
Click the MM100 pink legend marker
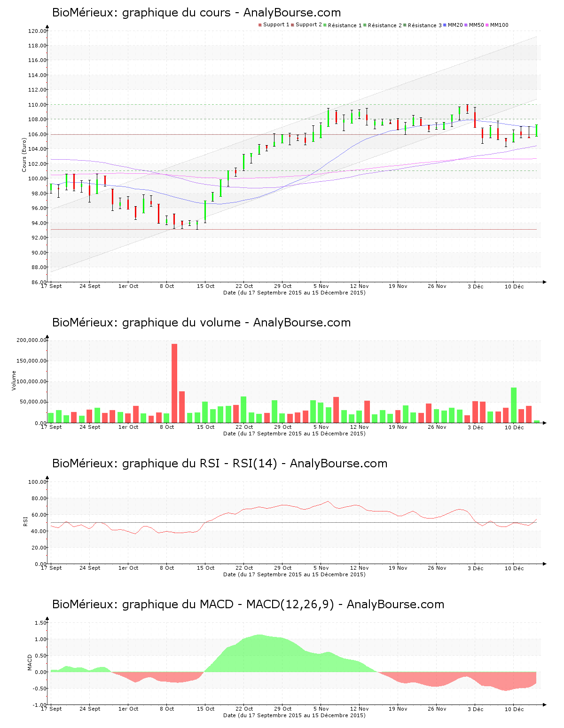(487, 25)
